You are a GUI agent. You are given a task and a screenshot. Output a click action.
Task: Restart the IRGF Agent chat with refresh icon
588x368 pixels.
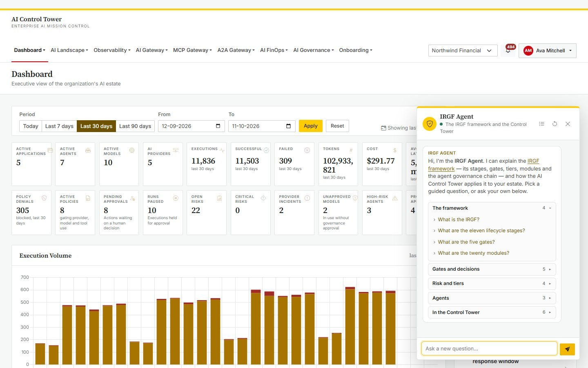(x=555, y=124)
